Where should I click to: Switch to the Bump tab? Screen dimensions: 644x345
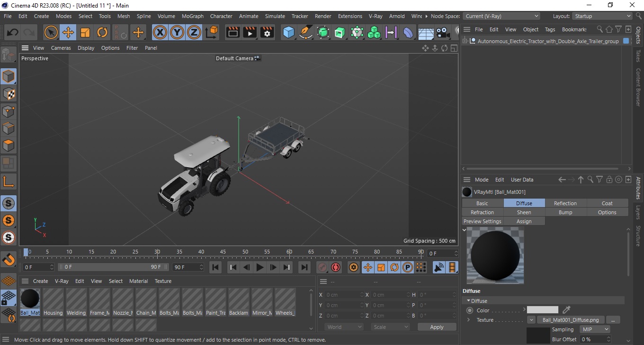(x=565, y=212)
